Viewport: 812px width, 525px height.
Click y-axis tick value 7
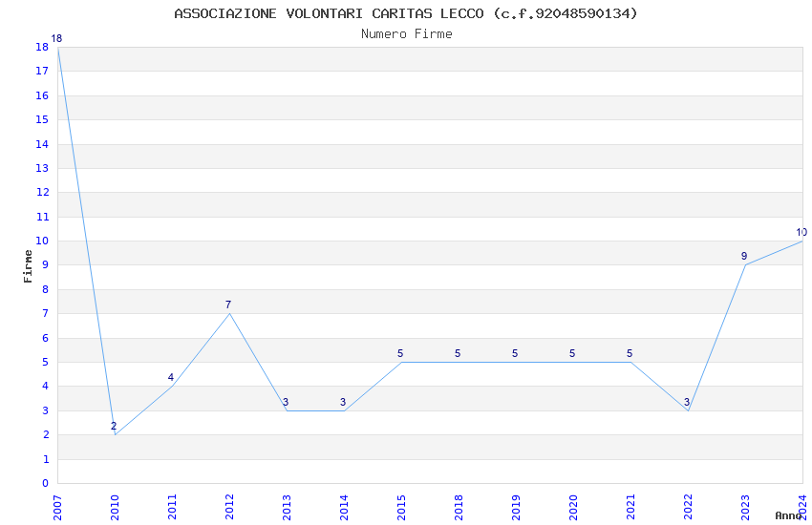coord(46,313)
